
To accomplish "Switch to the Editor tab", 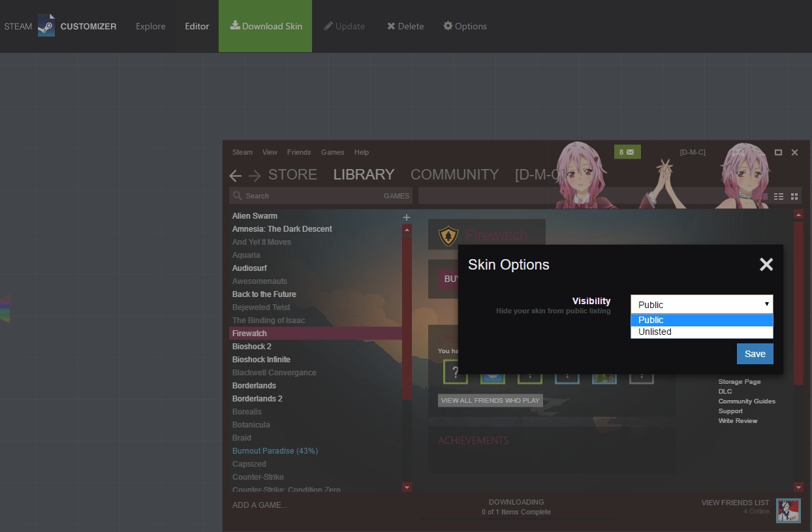I will [x=197, y=26].
